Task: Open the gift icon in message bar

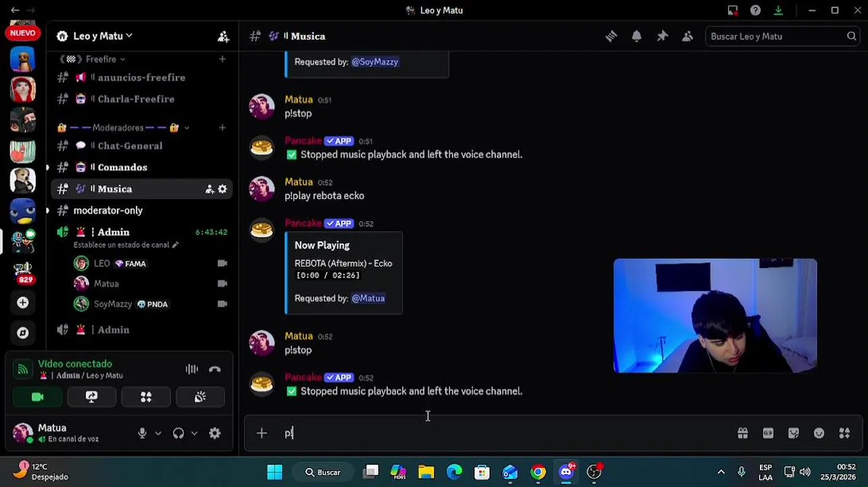Action: (x=743, y=433)
